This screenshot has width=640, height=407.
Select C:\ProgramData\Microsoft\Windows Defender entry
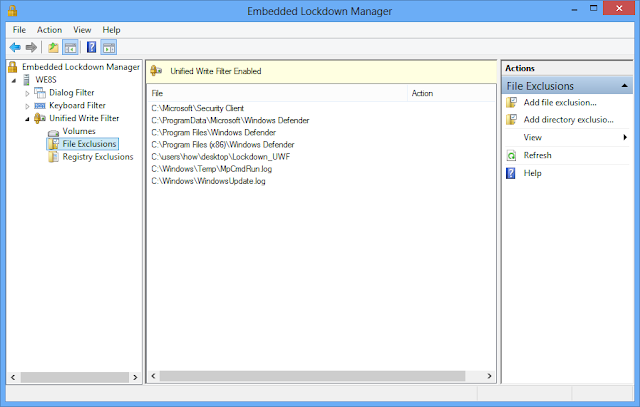coord(230,120)
